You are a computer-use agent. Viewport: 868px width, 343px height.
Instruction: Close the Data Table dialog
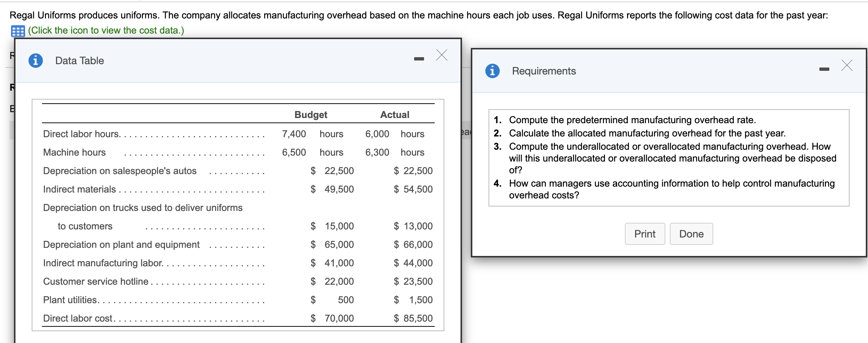[442, 55]
